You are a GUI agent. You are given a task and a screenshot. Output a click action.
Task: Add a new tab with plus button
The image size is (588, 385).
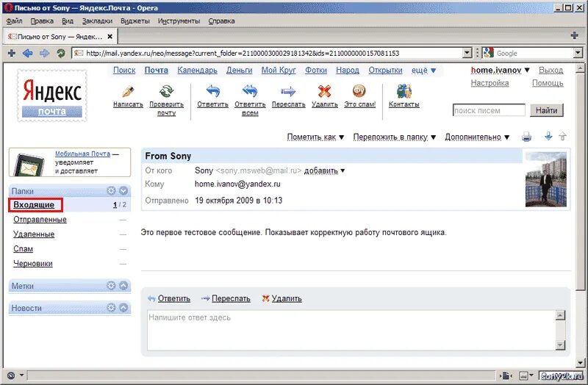coord(574,36)
